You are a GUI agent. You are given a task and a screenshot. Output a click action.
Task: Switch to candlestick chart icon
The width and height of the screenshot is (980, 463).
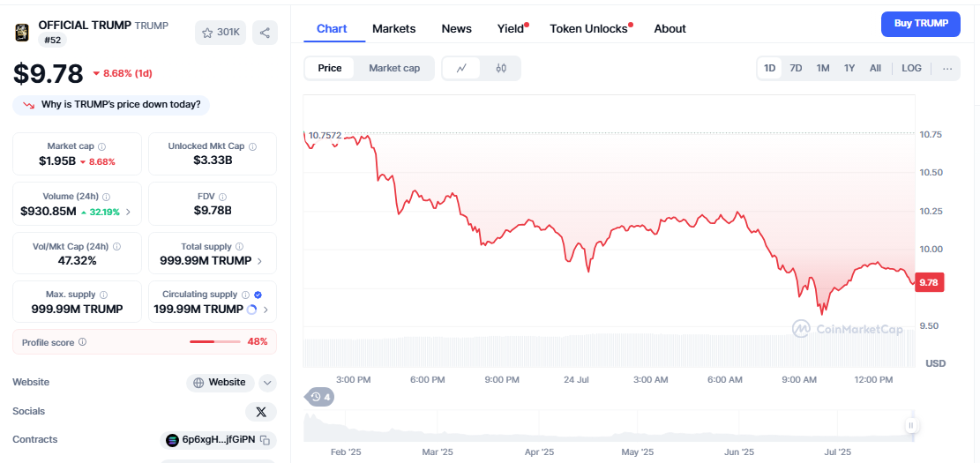[501, 68]
